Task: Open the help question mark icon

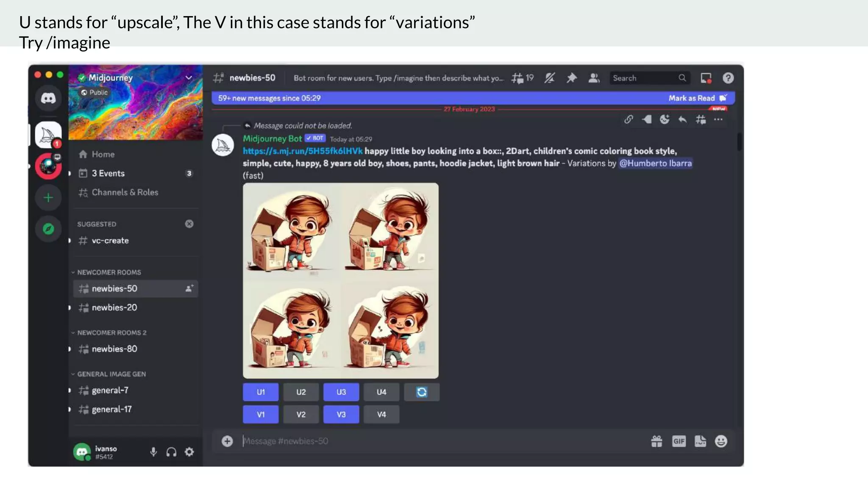Action: click(x=728, y=78)
